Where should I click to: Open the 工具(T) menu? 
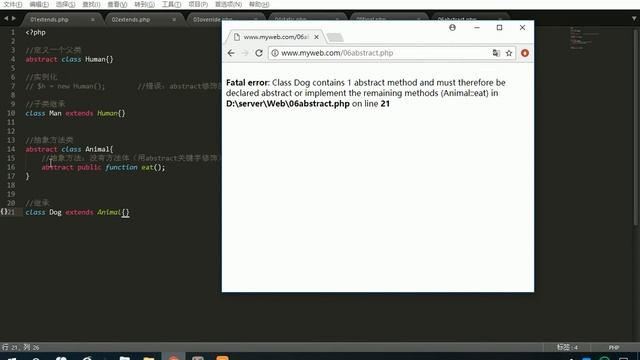[171, 4]
